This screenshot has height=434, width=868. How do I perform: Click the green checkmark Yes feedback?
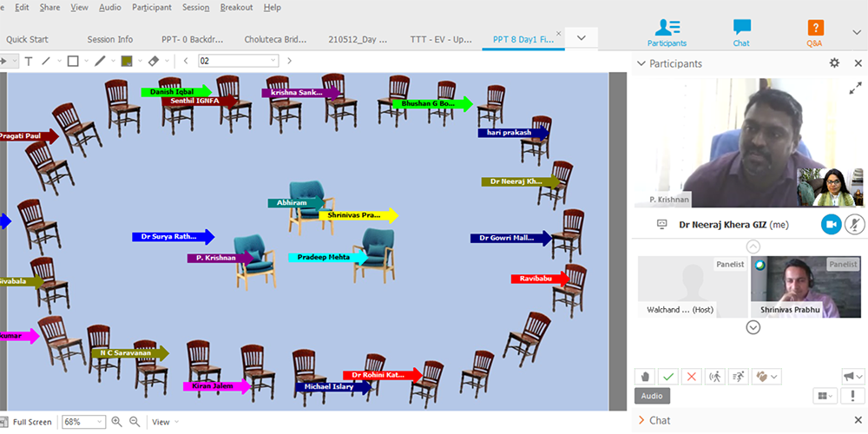(667, 376)
